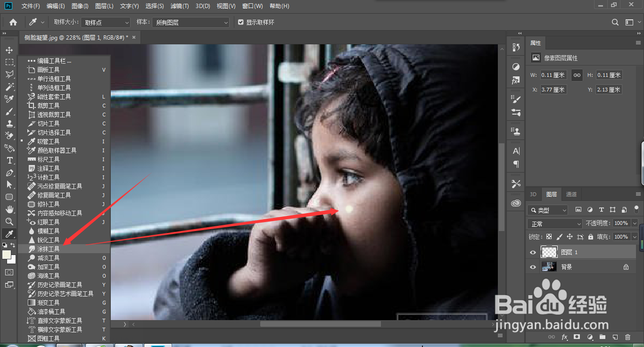Open the Paragraph panel icon
644x347 pixels.
coord(516,165)
